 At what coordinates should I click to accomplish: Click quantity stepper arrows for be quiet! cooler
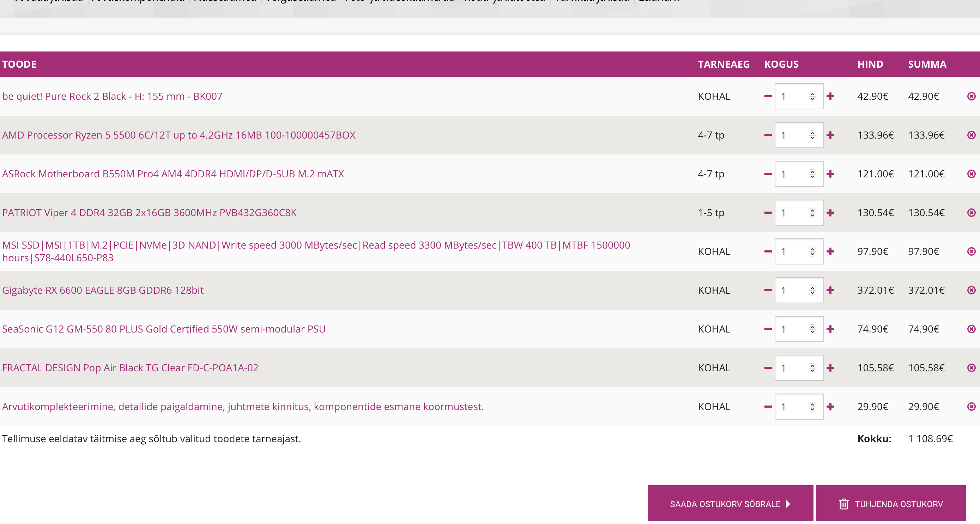click(x=812, y=97)
